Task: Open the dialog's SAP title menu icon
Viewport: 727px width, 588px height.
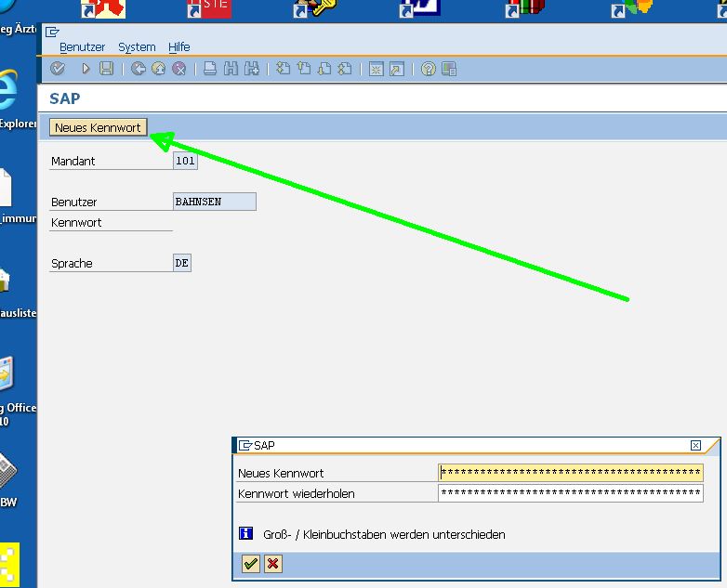Action: [x=245, y=445]
